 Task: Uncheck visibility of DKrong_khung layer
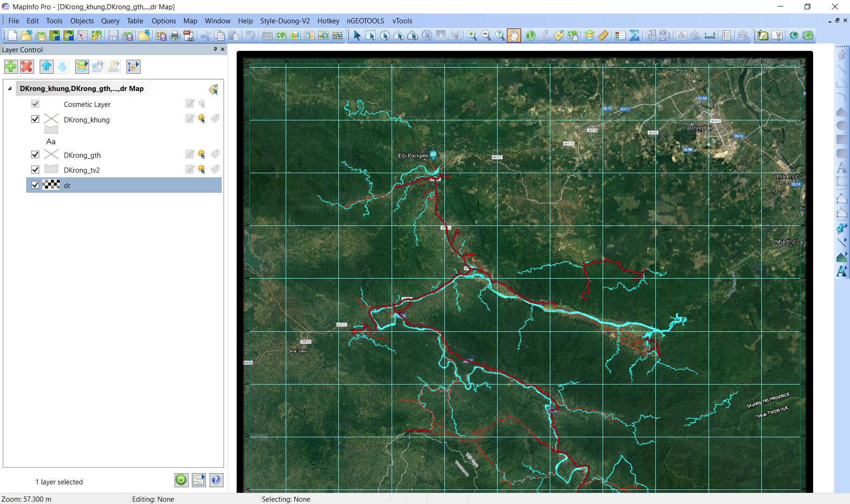[35, 119]
